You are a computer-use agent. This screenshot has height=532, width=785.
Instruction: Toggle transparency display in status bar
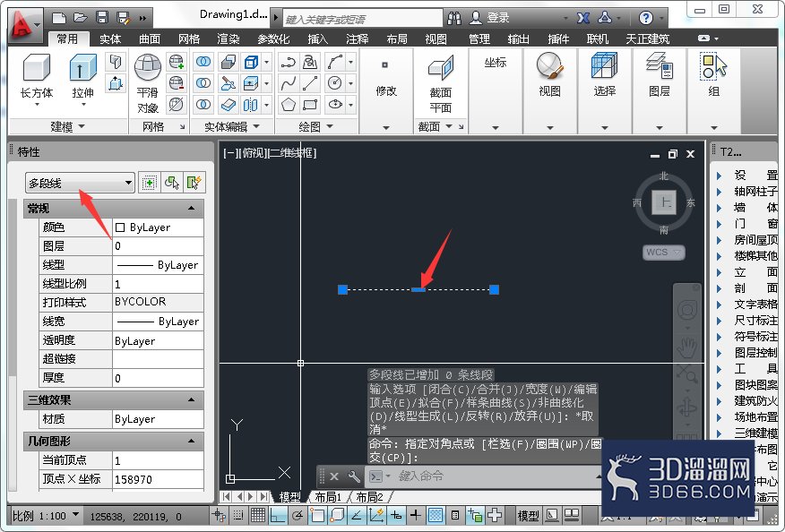pyautogui.click(x=436, y=515)
